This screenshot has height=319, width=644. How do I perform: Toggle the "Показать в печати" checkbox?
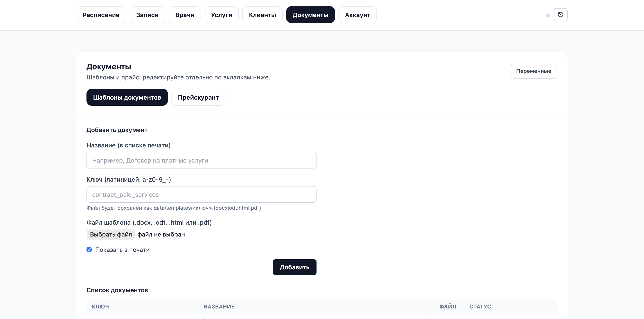click(x=89, y=249)
